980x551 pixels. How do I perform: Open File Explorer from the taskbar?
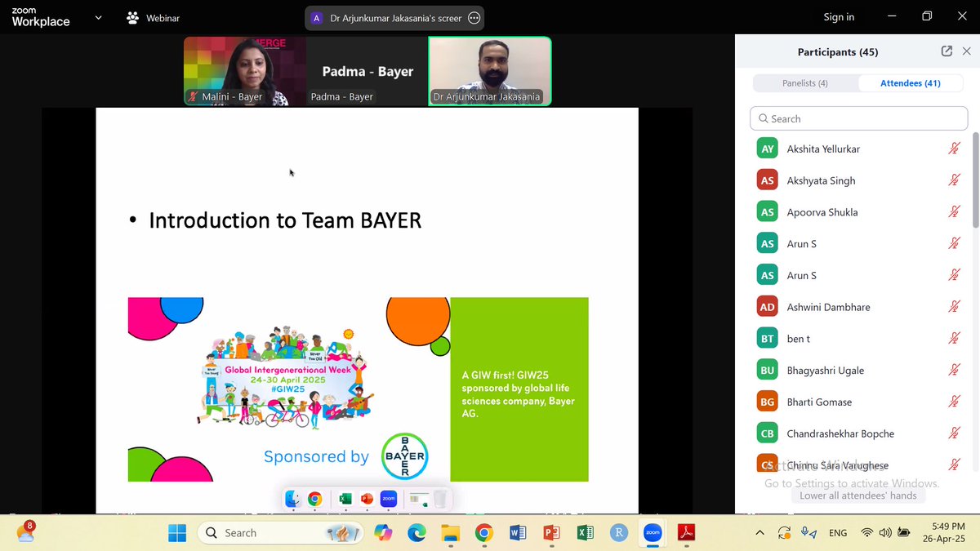451,533
